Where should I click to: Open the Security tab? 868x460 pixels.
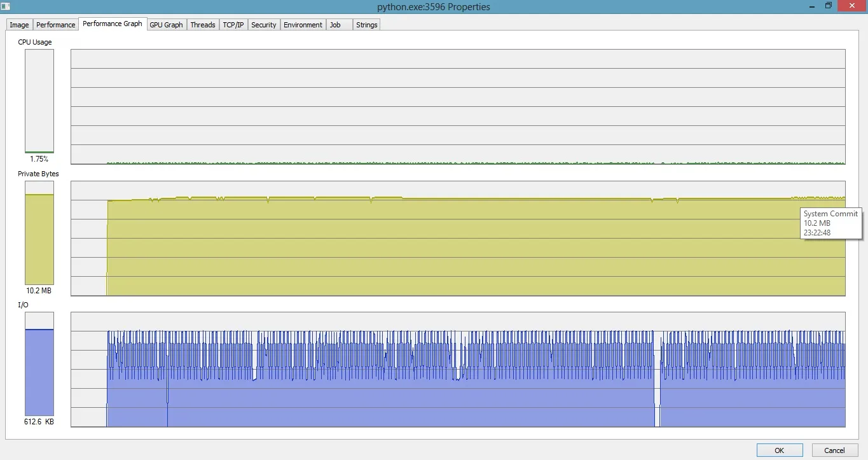pos(264,25)
